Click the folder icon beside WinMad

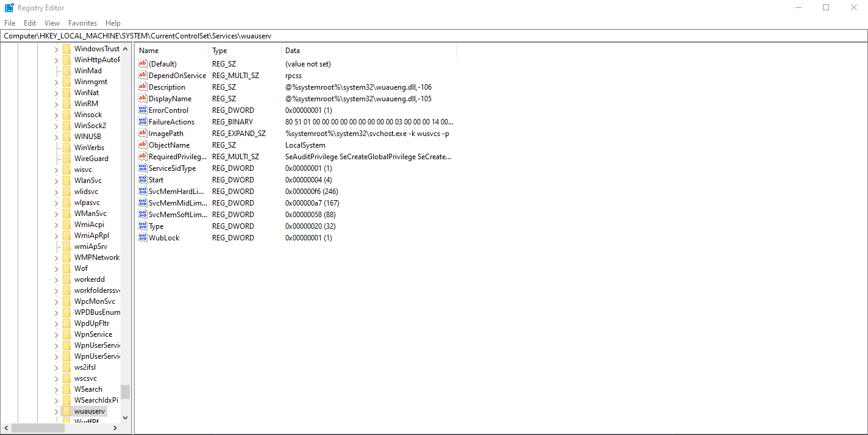[x=66, y=71]
